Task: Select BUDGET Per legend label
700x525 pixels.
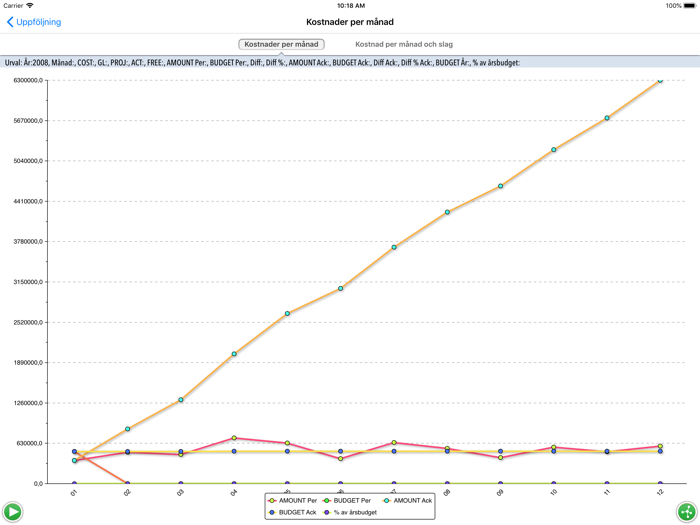Action: click(x=352, y=501)
